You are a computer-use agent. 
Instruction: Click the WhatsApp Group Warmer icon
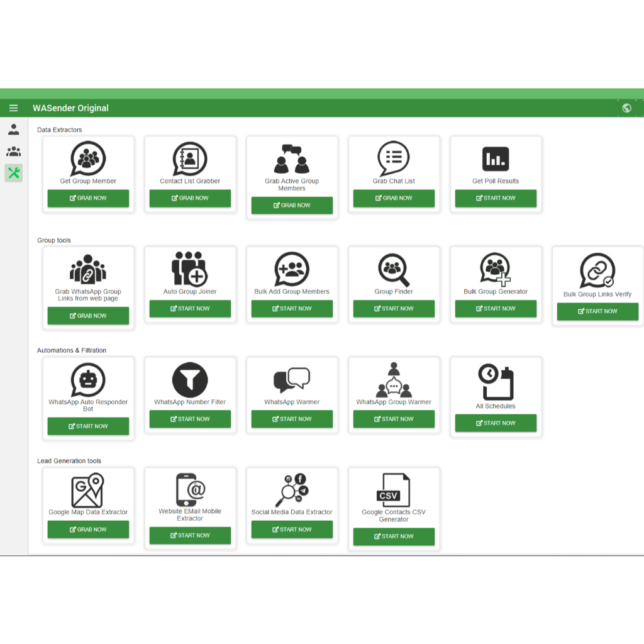click(x=394, y=379)
